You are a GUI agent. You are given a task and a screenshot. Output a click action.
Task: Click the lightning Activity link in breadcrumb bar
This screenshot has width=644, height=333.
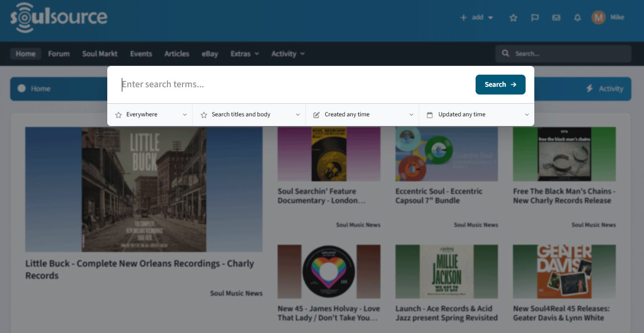(605, 89)
